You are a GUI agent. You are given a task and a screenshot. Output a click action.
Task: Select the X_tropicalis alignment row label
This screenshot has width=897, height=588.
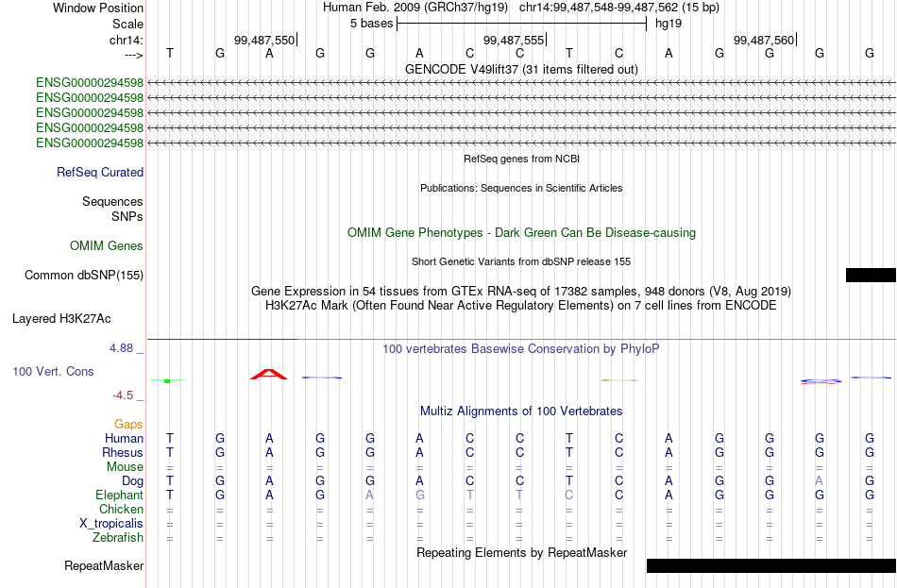[111, 524]
